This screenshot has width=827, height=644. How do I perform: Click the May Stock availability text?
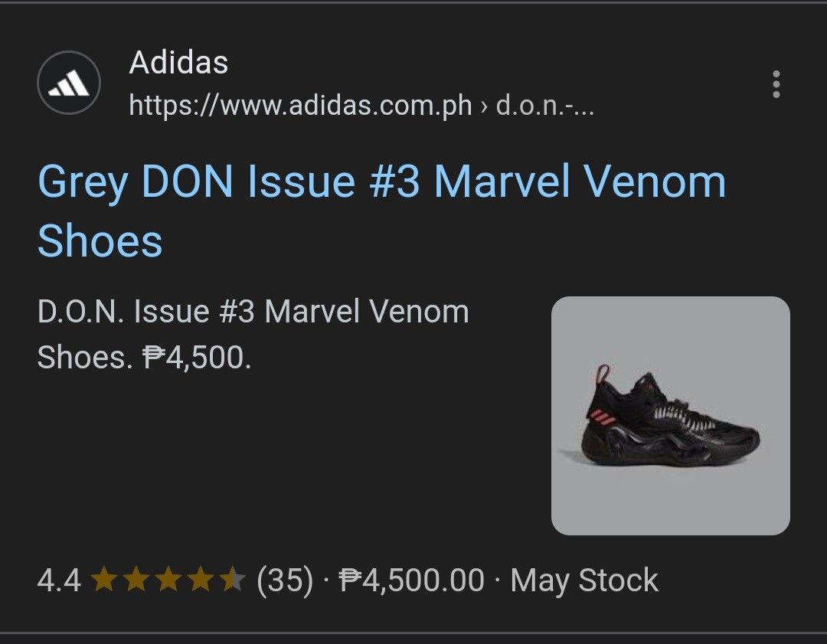click(x=584, y=580)
